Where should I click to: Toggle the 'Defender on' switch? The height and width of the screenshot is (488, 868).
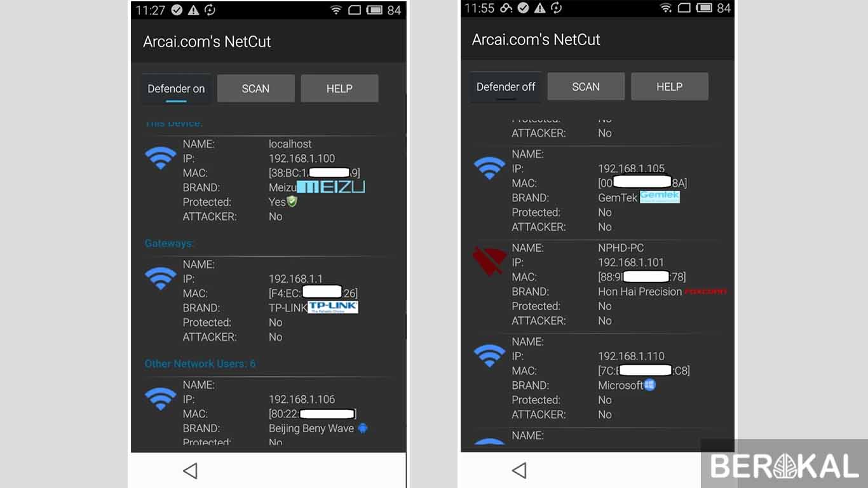(176, 89)
